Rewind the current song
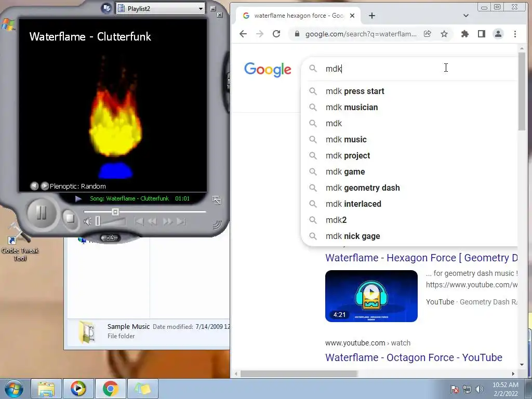The image size is (532, 399). tap(153, 221)
